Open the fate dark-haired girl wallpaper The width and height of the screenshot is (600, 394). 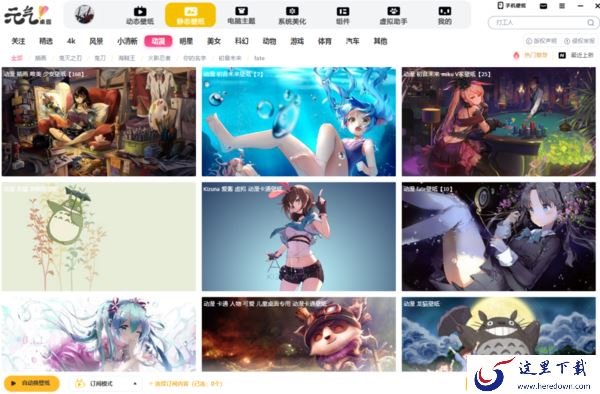pyautogui.click(x=499, y=236)
